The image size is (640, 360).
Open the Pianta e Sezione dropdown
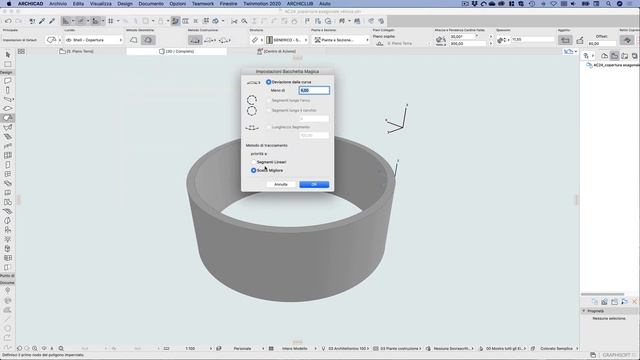(341, 40)
